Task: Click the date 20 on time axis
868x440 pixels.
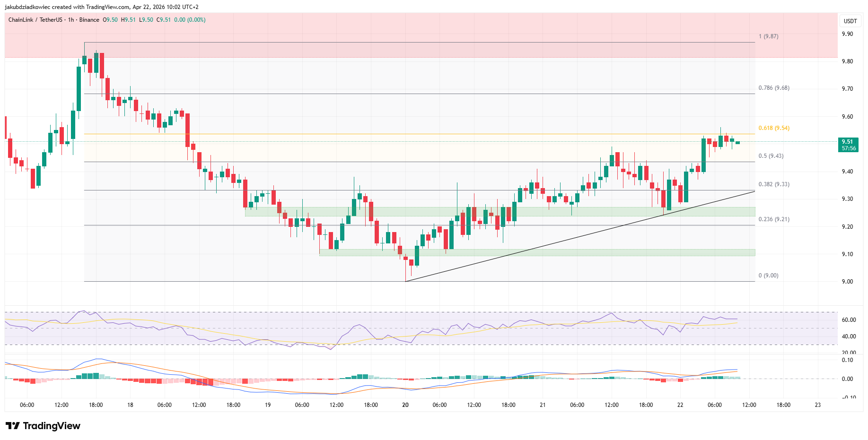Action: 405,405
